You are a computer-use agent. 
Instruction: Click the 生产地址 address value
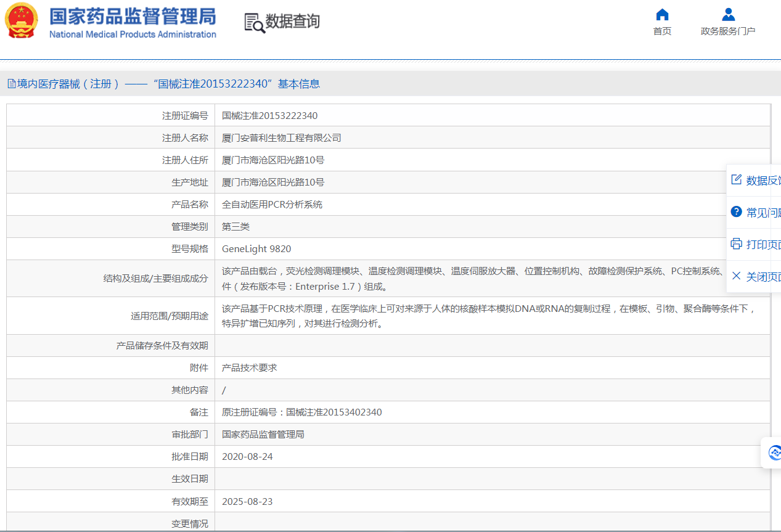pyautogui.click(x=273, y=182)
